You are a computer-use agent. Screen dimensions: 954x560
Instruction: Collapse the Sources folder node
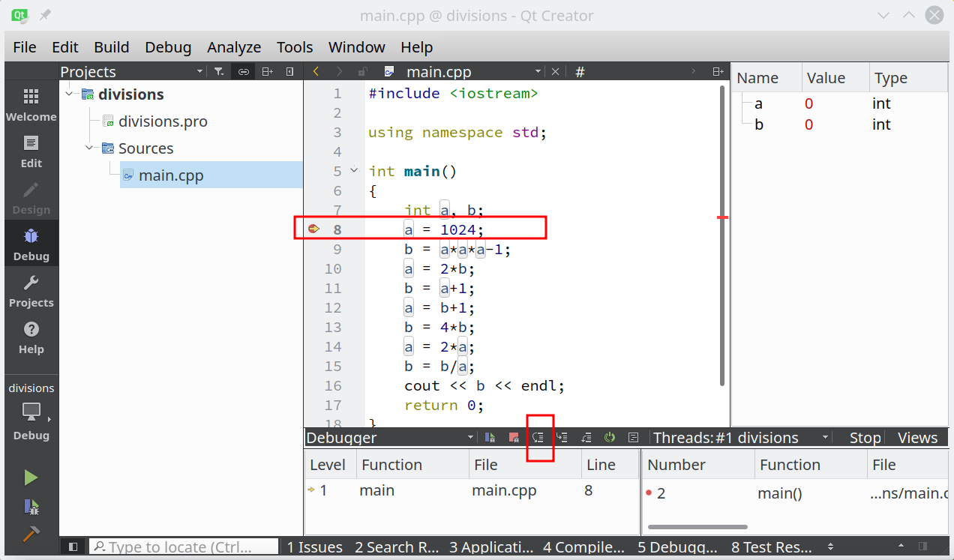(x=90, y=148)
